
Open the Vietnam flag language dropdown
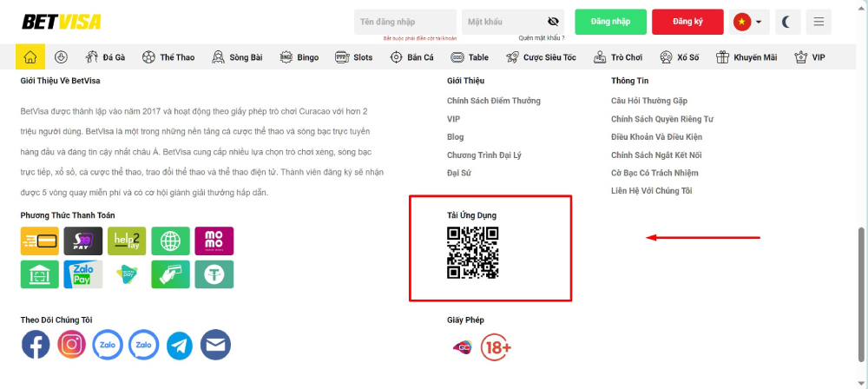[x=749, y=22]
